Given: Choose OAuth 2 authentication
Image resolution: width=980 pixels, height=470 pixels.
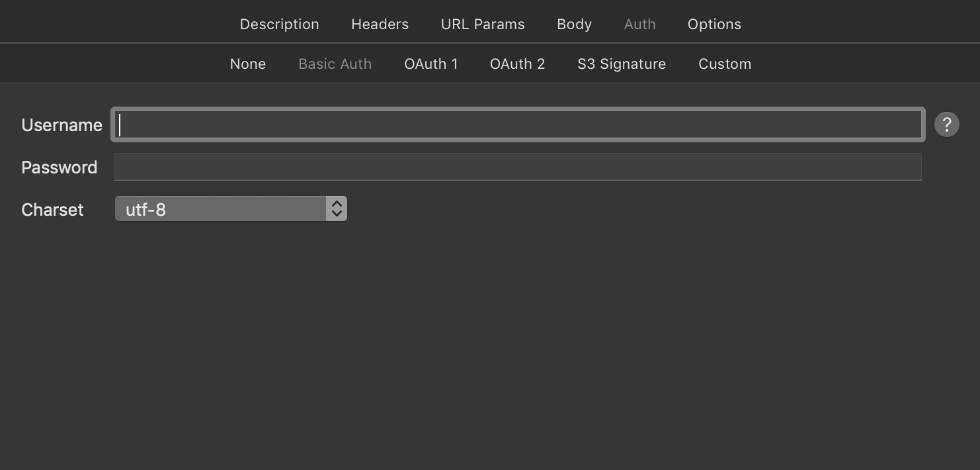Looking at the screenshot, I should pos(517,63).
